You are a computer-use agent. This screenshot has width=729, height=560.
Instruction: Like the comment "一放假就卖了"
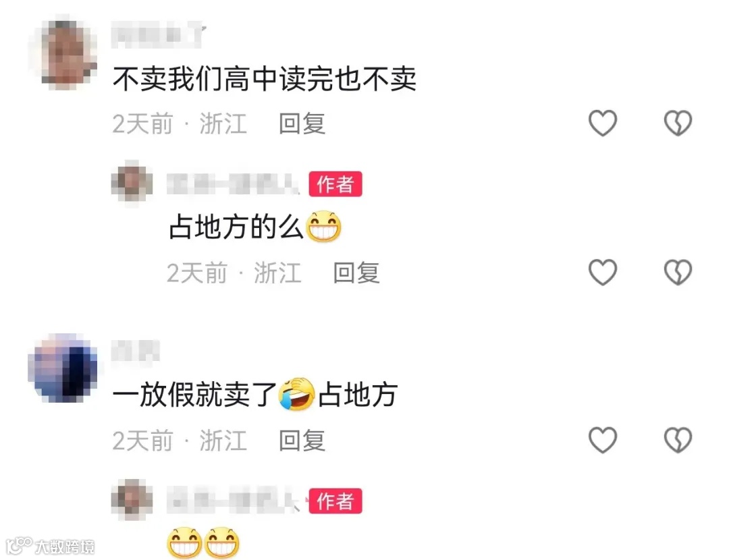click(x=603, y=440)
